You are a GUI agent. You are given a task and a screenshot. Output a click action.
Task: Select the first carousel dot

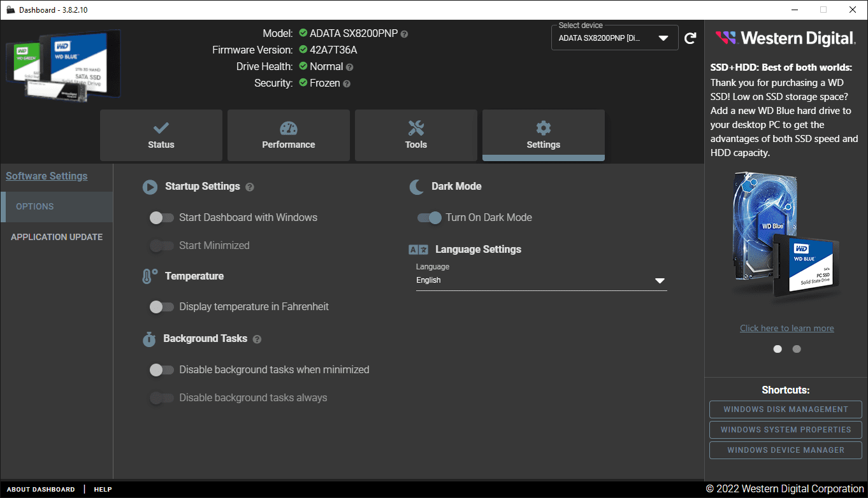778,349
